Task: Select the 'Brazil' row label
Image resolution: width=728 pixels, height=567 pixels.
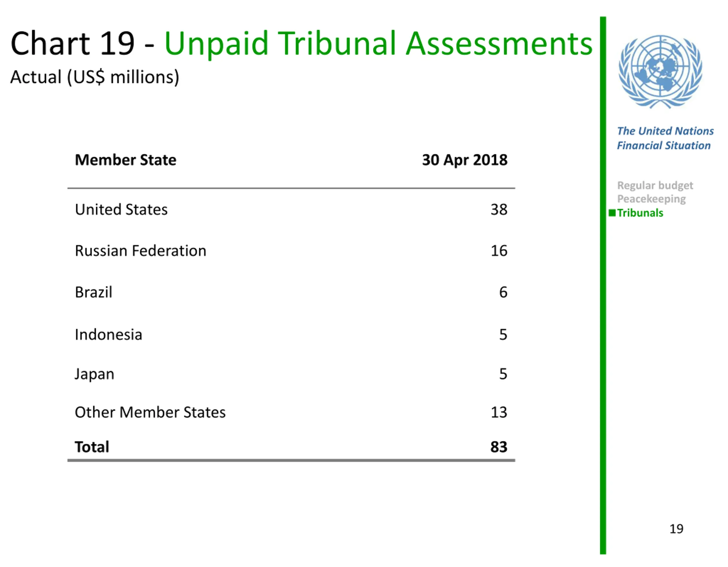Action: tap(94, 292)
